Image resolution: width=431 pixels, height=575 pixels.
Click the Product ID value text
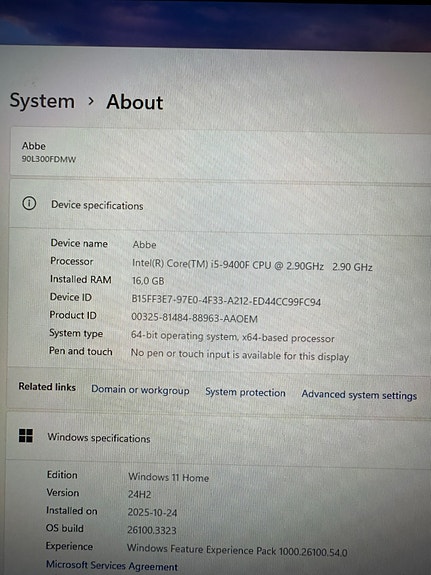[194, 318]
